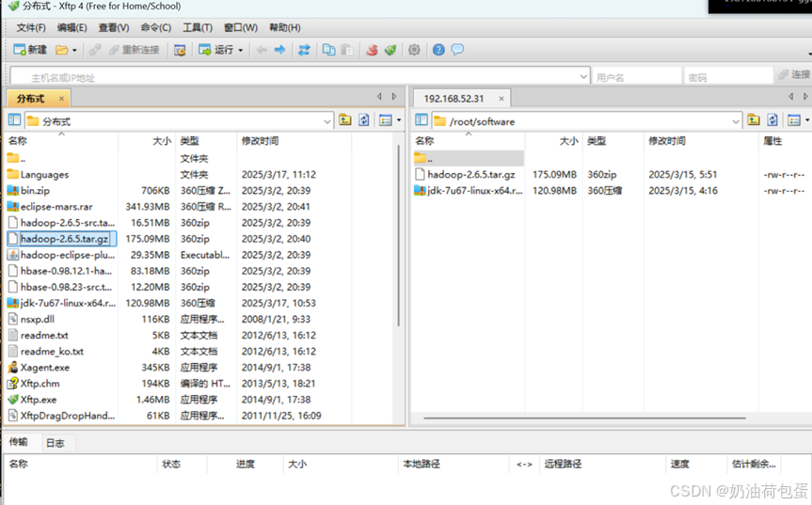This screenshot has width=812, height=505.
Task: Refresh the local pane file list
Action: (364, 120)
